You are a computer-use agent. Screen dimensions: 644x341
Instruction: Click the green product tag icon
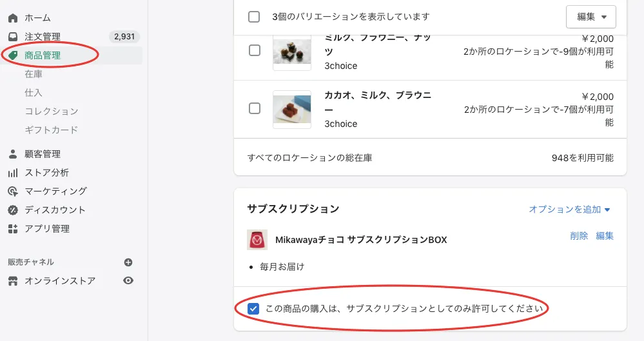click(x=13, y=55)
